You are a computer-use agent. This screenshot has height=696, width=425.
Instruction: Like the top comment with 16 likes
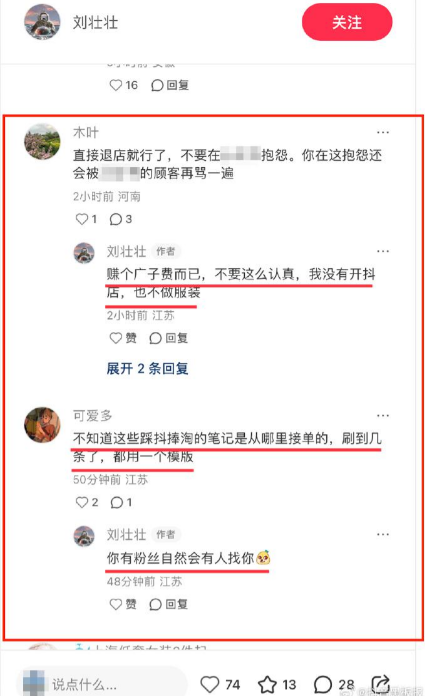tap(123, 85)
